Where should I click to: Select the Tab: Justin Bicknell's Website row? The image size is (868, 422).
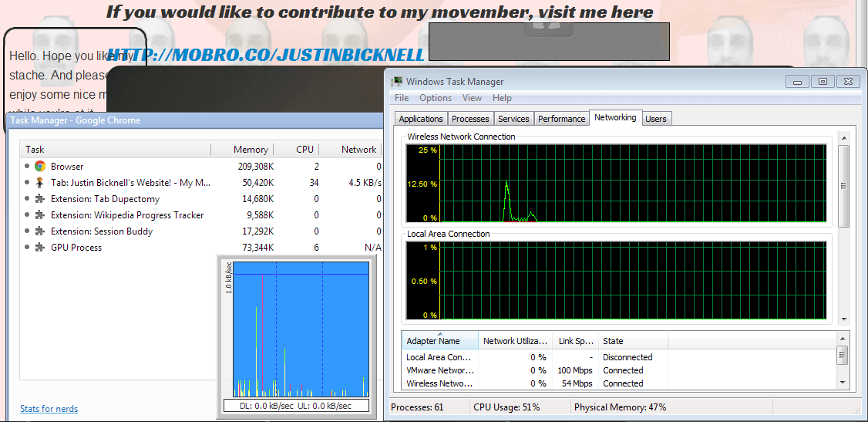click(x=201, y=182)
